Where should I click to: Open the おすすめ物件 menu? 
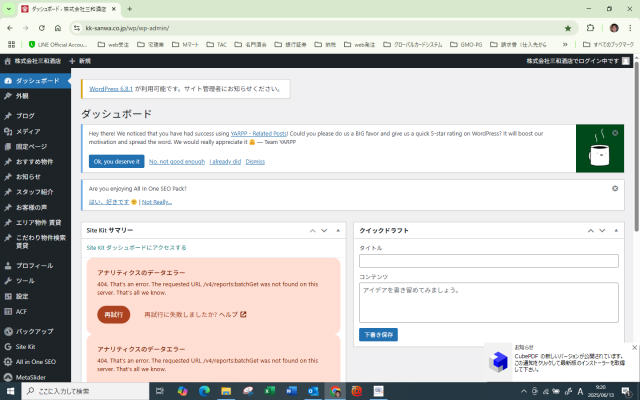point(35,162)
